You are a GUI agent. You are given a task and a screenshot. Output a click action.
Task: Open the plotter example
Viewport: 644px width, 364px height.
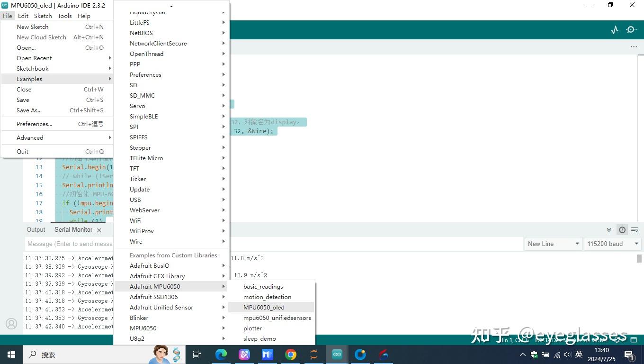[271, 328]
